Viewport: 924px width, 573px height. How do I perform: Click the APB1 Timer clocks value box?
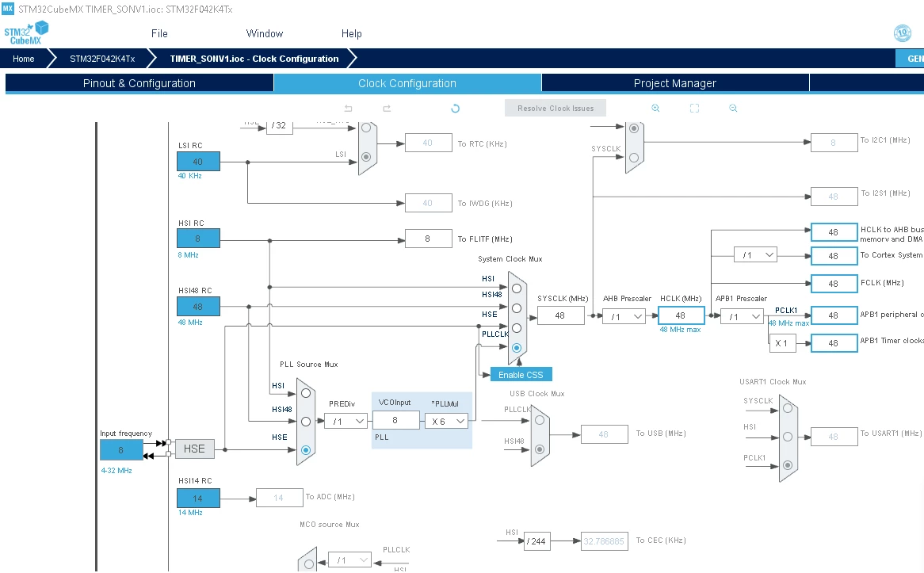(x=834, y=343)
